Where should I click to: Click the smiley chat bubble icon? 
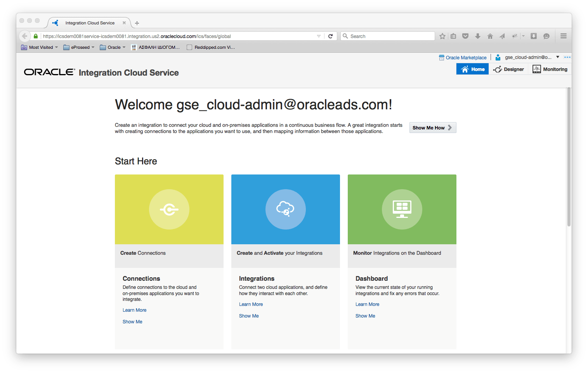coord(546,36)
